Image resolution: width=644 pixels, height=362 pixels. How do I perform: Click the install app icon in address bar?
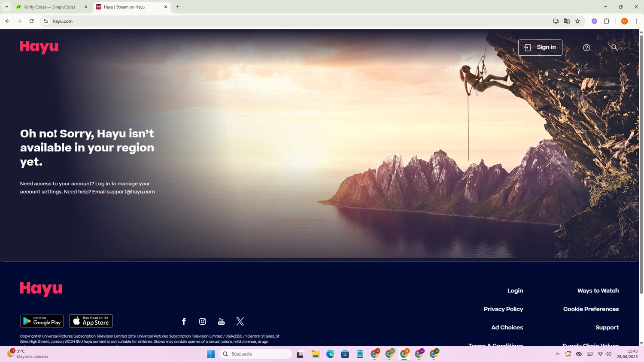click(556, 21)
